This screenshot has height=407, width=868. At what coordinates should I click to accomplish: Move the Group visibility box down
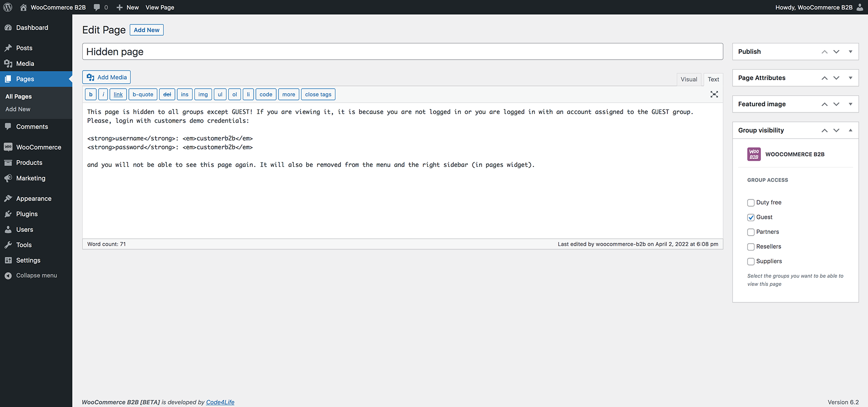[836, 130]
